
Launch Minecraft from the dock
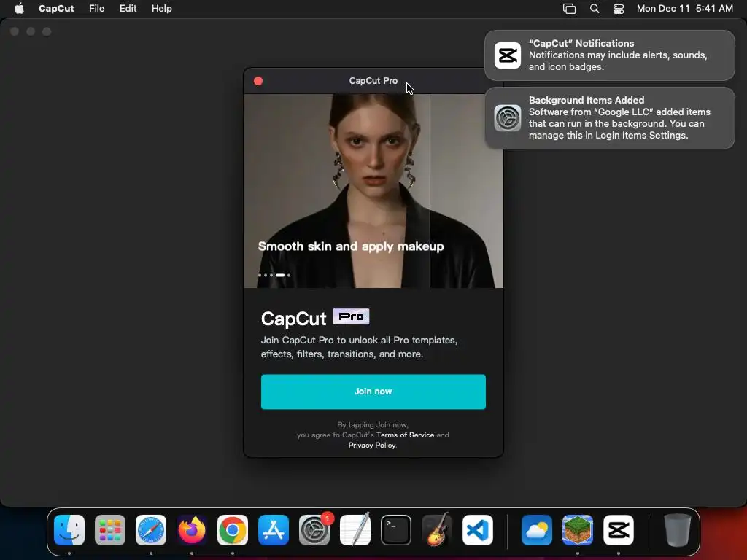pyautogui.click(x=578, y=529)
